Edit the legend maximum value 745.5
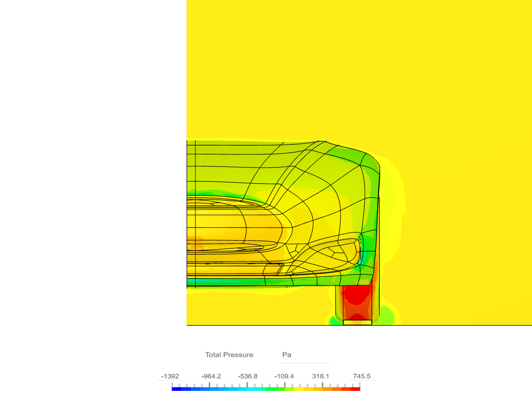 (362, 376)
